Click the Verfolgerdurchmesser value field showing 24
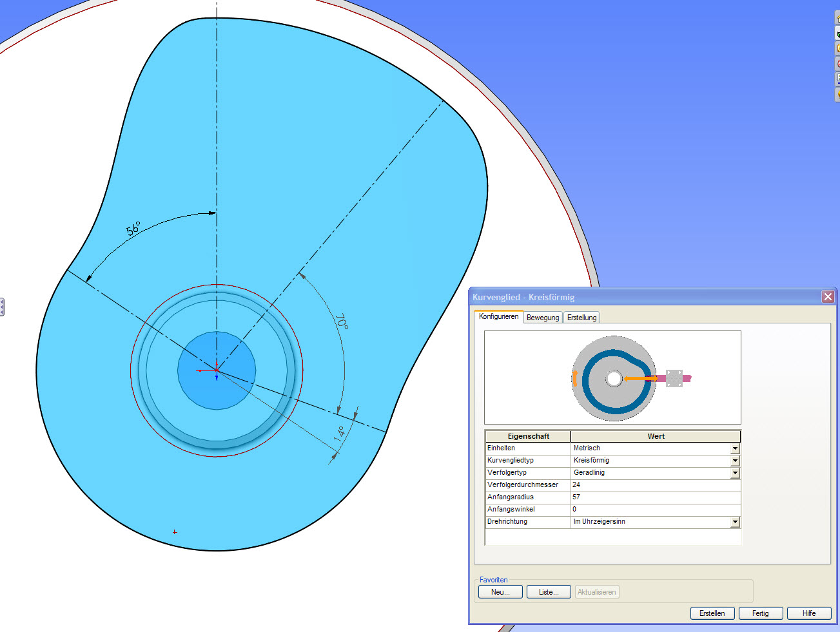840x632 pixels. click(x=655, y=485)
